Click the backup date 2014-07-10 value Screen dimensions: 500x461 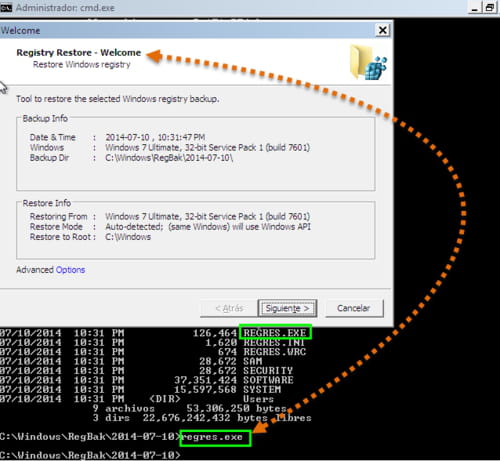point(127,137)
